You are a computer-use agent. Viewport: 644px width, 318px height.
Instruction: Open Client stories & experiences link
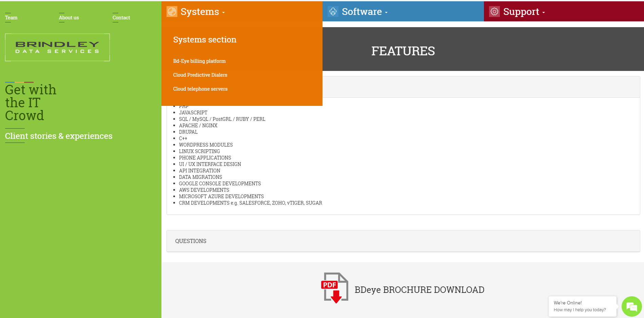coord(59,136)
